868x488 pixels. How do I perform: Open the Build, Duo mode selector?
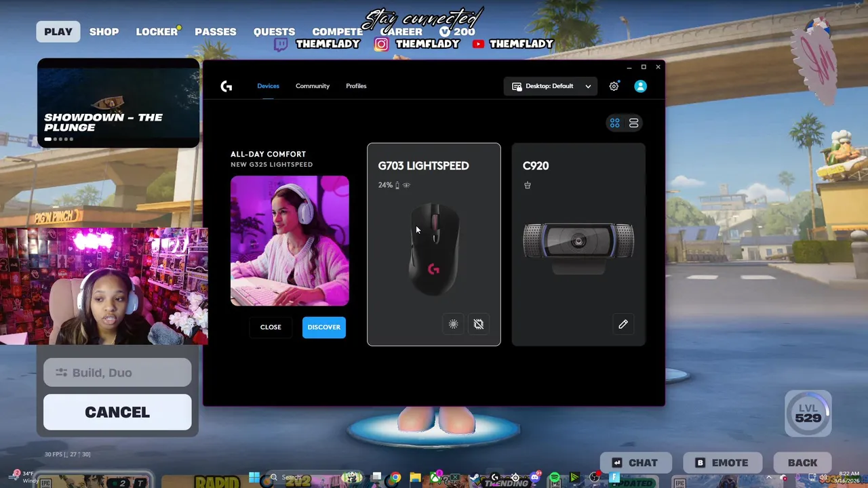(117, 373)
